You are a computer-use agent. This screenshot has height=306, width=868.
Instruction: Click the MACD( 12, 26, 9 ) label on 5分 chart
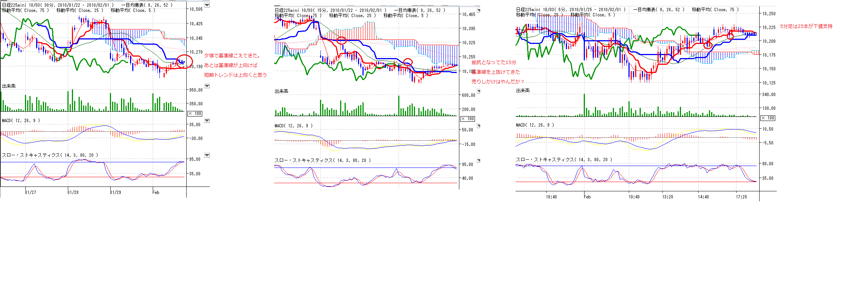(535, 125)
